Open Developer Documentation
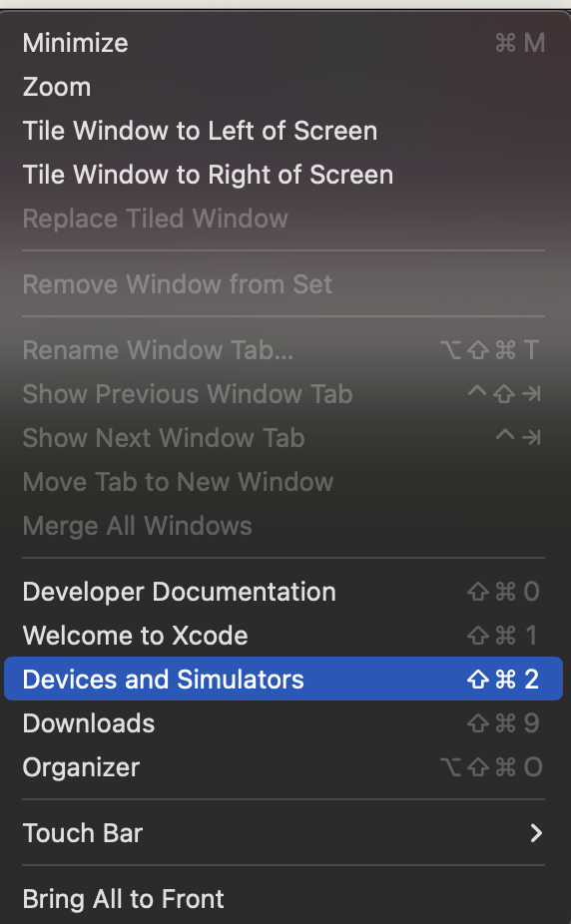Viewport: 571px width, 924px height. coord(284,592)
